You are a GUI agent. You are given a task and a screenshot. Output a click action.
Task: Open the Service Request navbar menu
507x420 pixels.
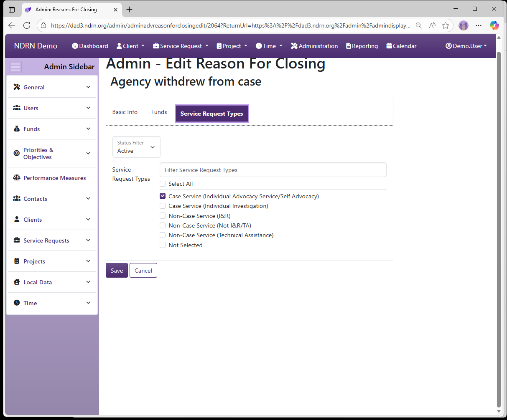coord(181,46)
